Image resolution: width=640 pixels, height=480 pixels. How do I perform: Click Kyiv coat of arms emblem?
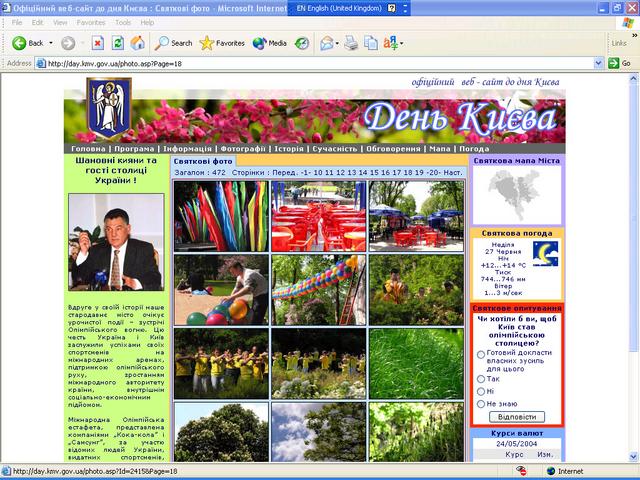coord(109,108)
